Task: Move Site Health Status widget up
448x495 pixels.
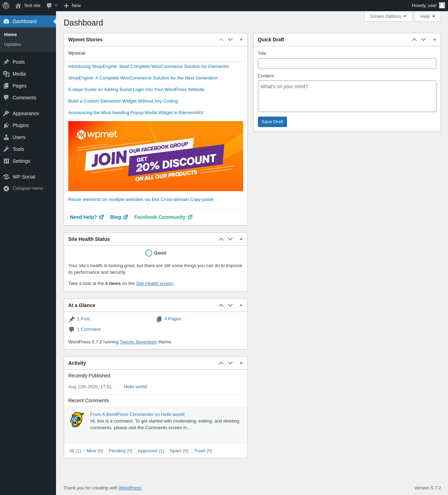Action: pyautogui.click(x=221, y=239)
